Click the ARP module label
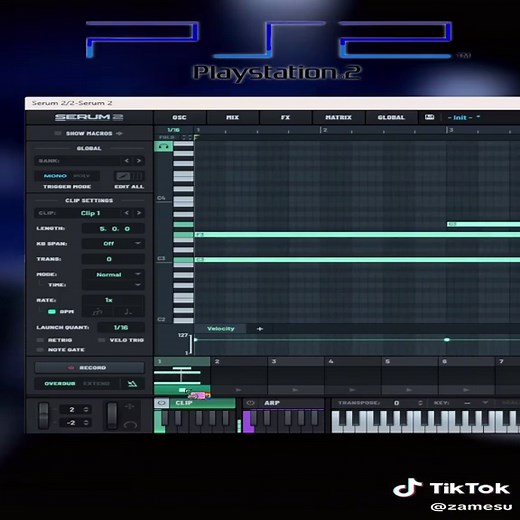This screenshot has width=520, height=520. tap(272, 403)
